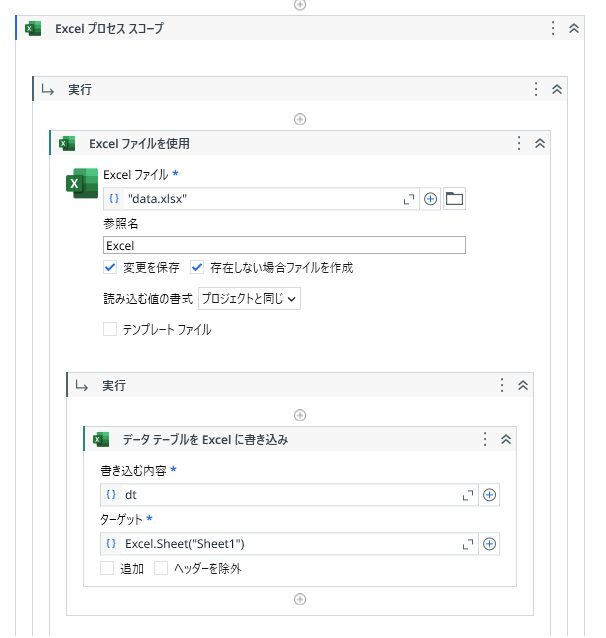Viewport: 606px width, 638px height.
Task: Uncheck 存在しない場合ファイルを作成 checkbox
Action: click(x=197, y=267)
